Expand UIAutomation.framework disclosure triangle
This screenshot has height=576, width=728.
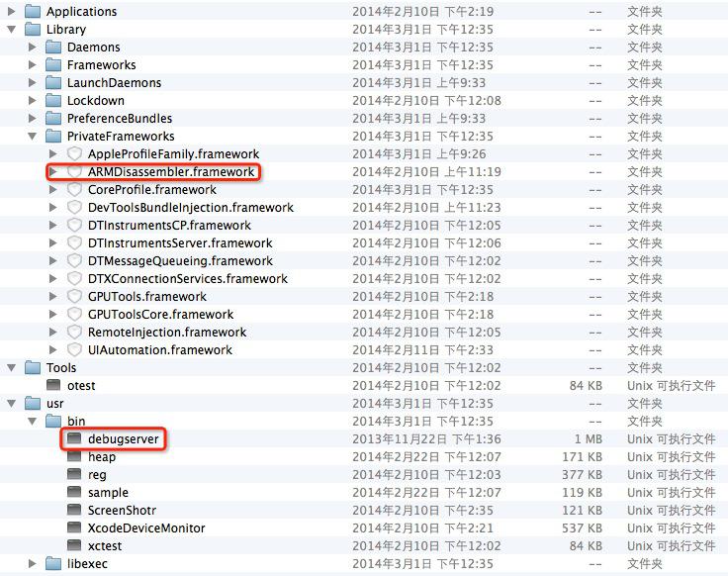[x=53, y=349]
